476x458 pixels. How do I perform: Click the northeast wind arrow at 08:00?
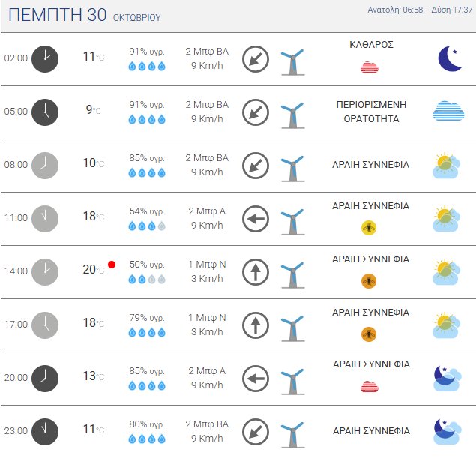256,165
